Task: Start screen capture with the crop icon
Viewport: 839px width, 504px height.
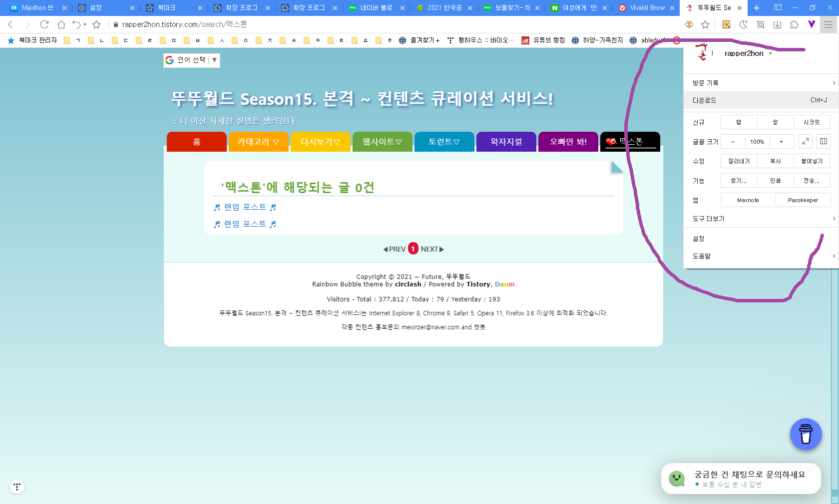Action: (761, 24)
